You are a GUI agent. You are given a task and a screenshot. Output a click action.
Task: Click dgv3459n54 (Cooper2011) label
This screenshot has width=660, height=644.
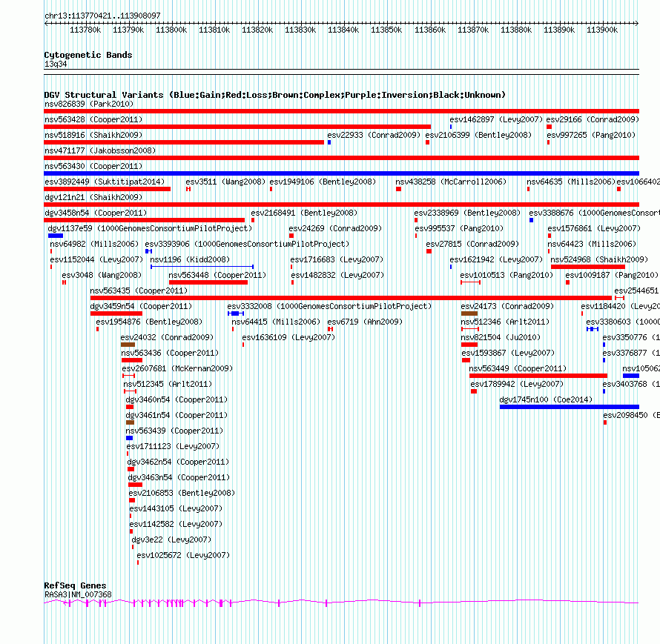coord(141,306)
